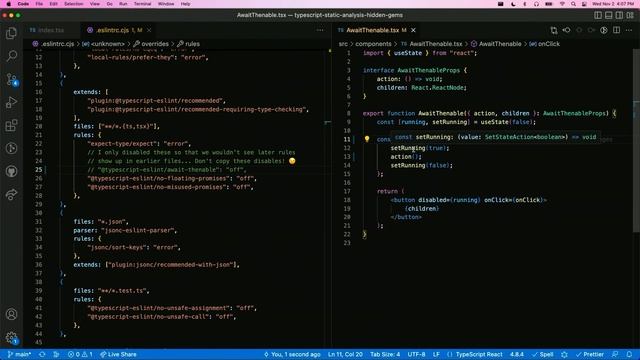Click the main* git branch indicator
The image size is (640, 360).
click(20, 354)
